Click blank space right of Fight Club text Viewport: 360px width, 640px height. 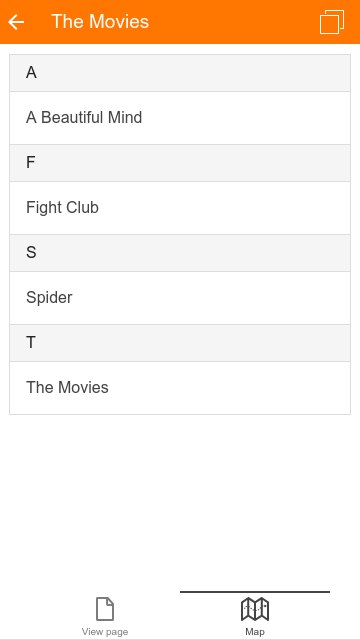point(224,208)
